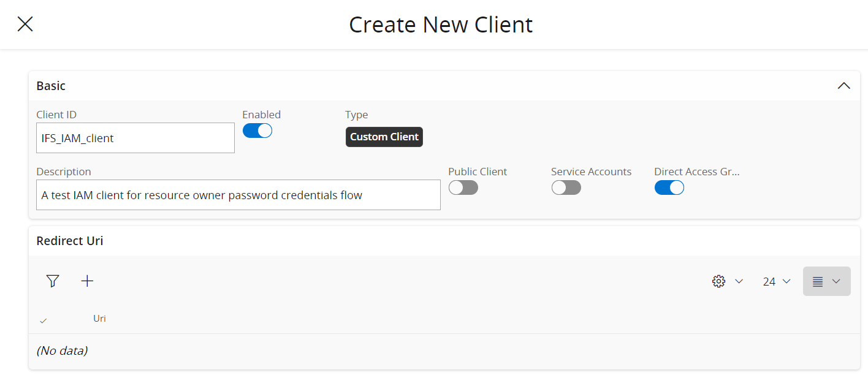Select the Custom Client type badge
Viewport: 868px width, 375px height.
pyautogui.click(x=384, y=137)
